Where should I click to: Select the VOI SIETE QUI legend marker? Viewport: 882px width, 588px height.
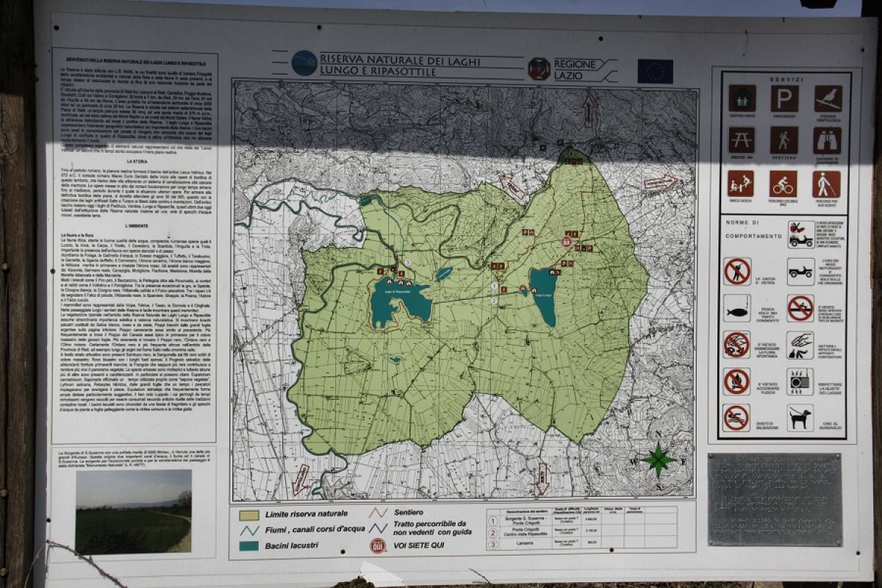pos(378,545)
